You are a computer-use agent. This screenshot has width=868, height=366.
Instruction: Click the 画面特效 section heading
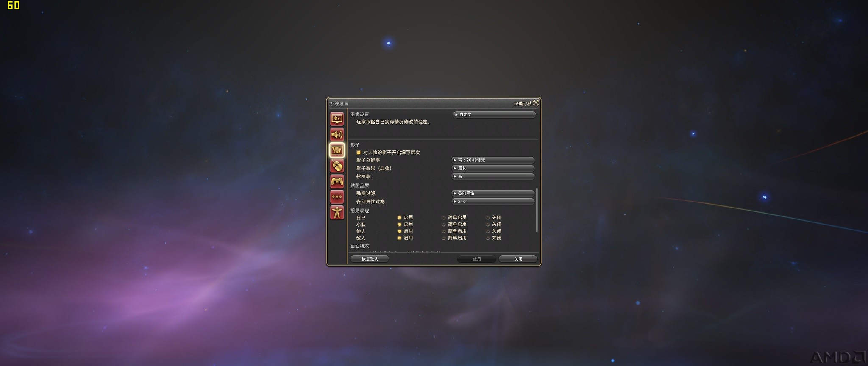point(359,246)
